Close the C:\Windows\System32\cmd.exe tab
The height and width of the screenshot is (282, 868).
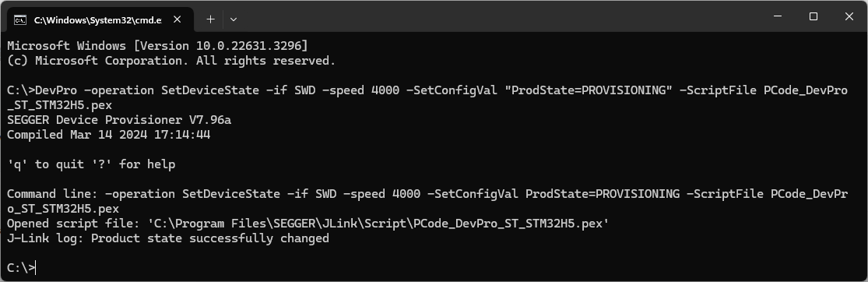point(177,19)
